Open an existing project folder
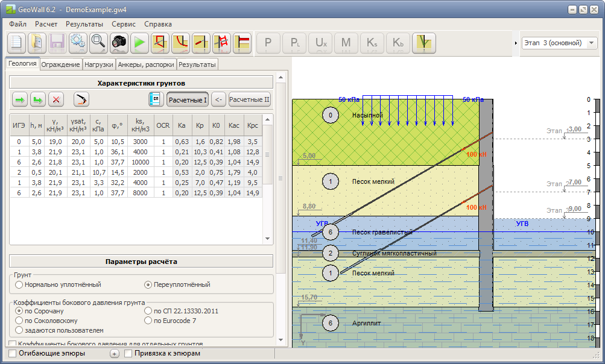 click(x=37, y=42)
